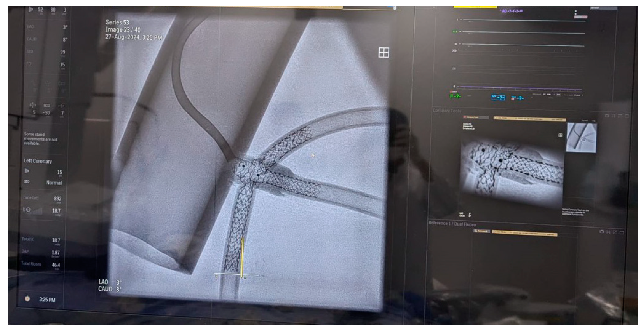Select the Reference 1 tab label in lower panel
This screenshot has height=333, width=644.
coord(481,231)
